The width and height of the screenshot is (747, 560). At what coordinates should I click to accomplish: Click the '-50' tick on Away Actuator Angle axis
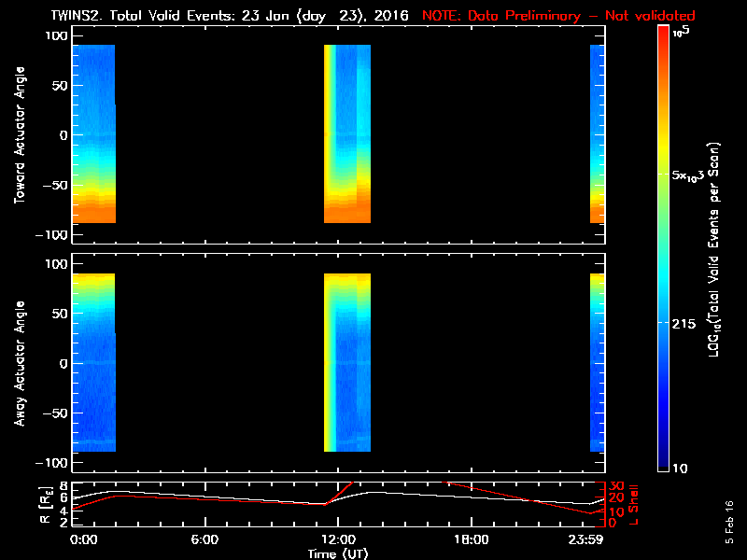(x=55, y=413)
